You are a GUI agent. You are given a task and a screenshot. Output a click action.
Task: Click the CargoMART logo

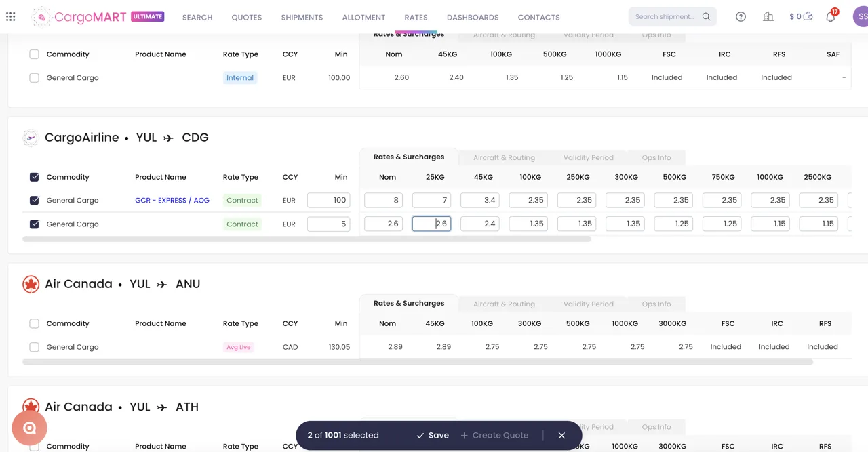[x=81, y=17]
